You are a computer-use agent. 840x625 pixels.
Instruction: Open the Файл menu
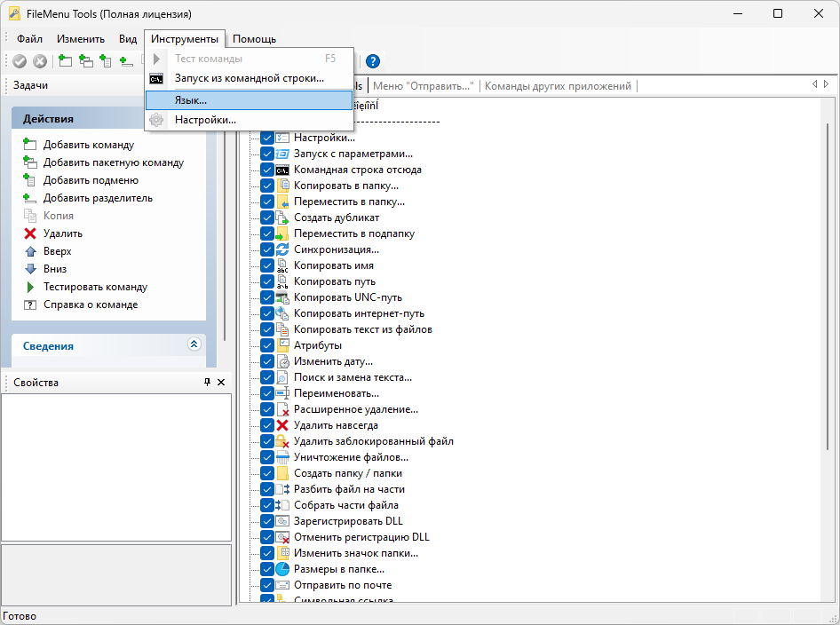click(29, 39)
